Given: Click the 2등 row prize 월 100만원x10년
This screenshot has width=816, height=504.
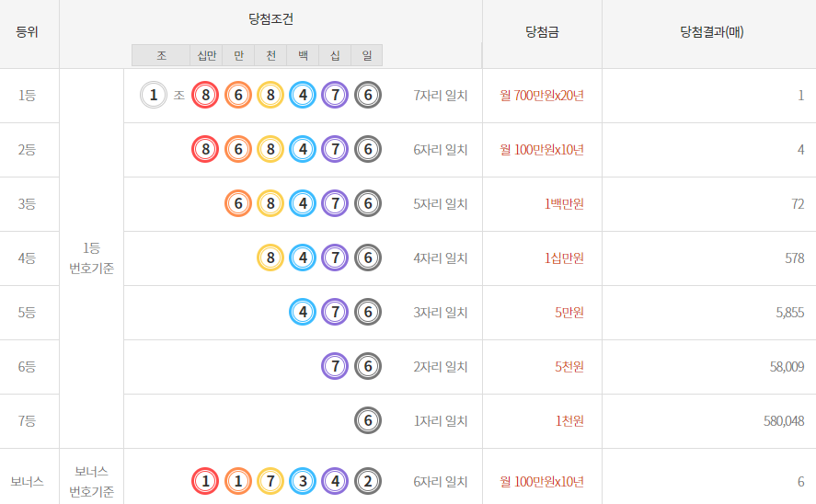Looking at the screenshot, I should 542,150.
